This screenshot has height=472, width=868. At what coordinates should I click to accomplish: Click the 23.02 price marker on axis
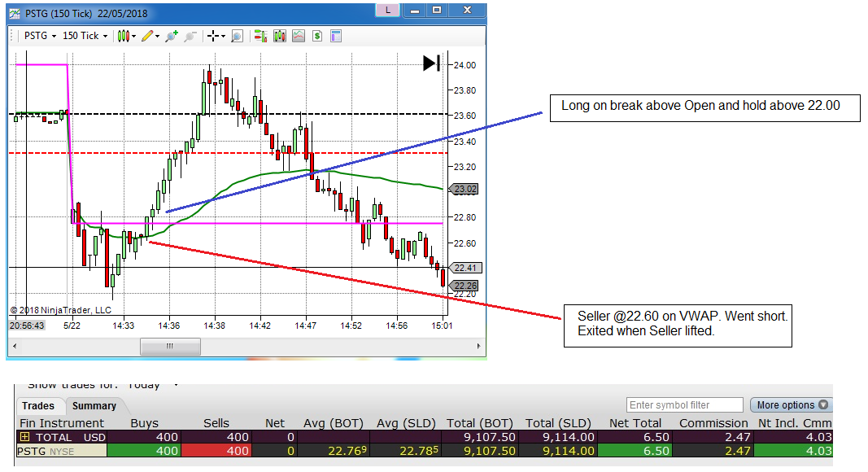point(464,189)
